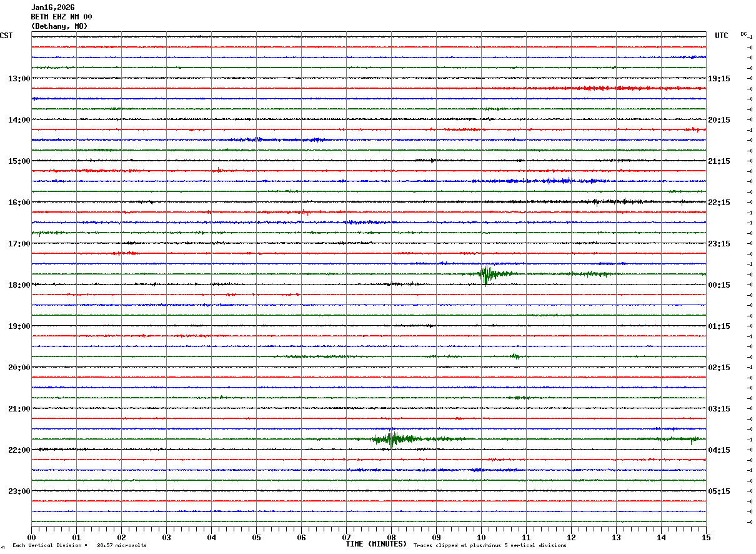The image size is (756, 554).
Task: Click the Traces clipped at plus/minus footer note
Action: click(x=490, y=546)
